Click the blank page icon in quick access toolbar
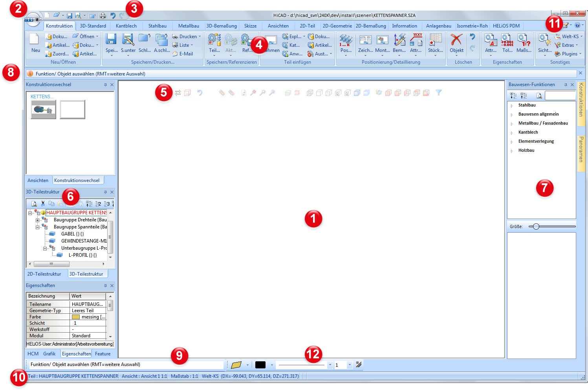This screenshot has height=390, width=588. point(47,15)
